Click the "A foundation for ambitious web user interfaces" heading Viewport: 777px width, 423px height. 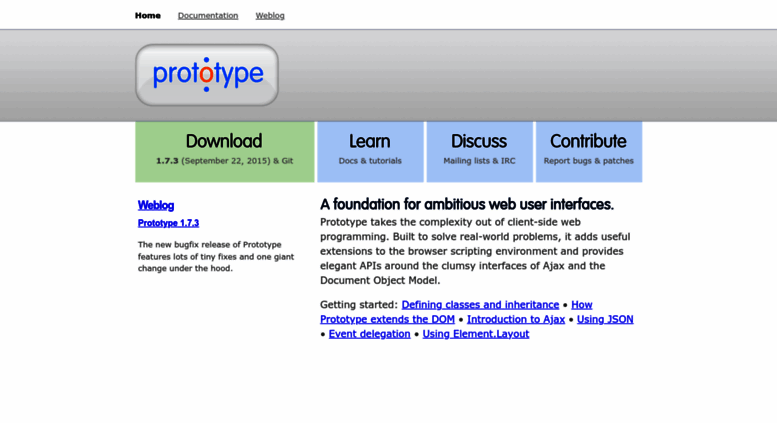pos(467,205)
